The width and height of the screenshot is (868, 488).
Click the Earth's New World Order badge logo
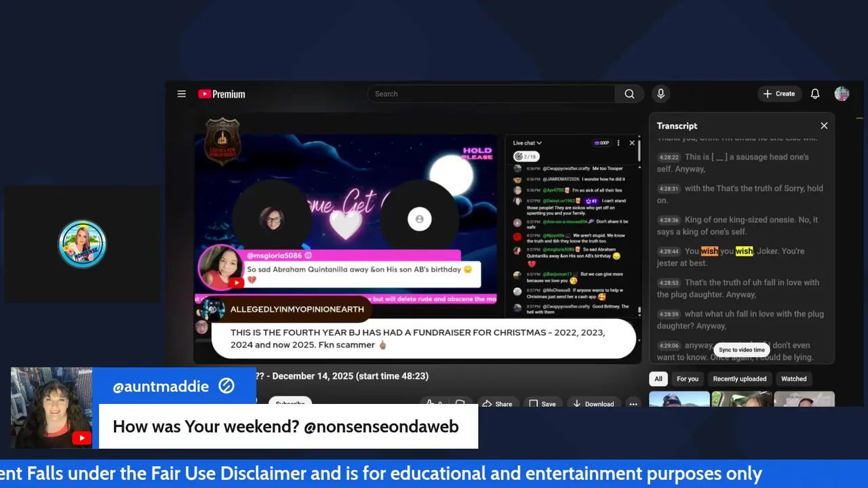222,141
